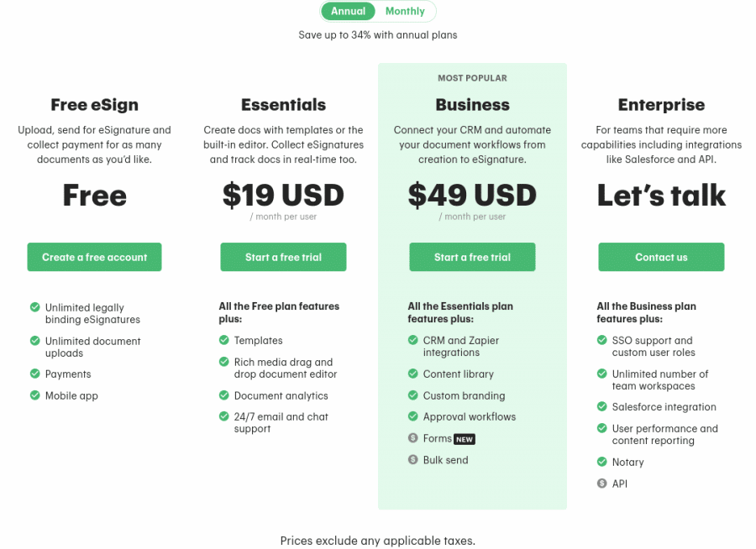Click Create a free account button
The width and height of the screenshot is (756, 549).
(x=94, y=257)
